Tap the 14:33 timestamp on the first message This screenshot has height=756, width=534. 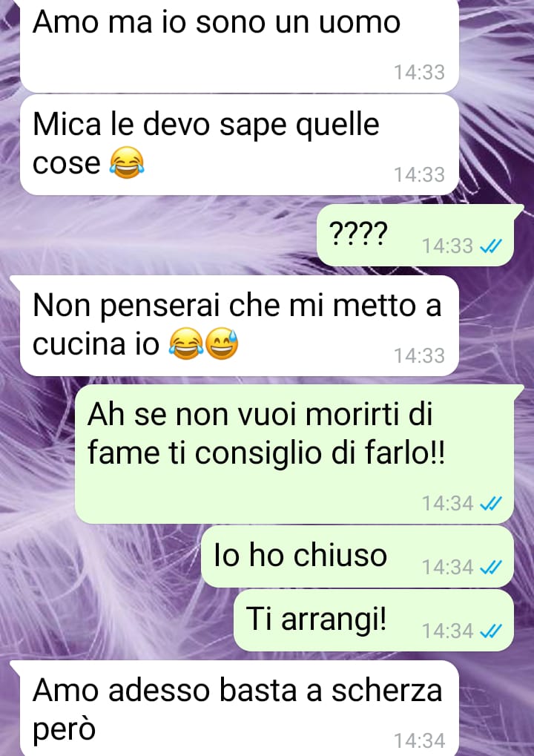click(419, 73)
